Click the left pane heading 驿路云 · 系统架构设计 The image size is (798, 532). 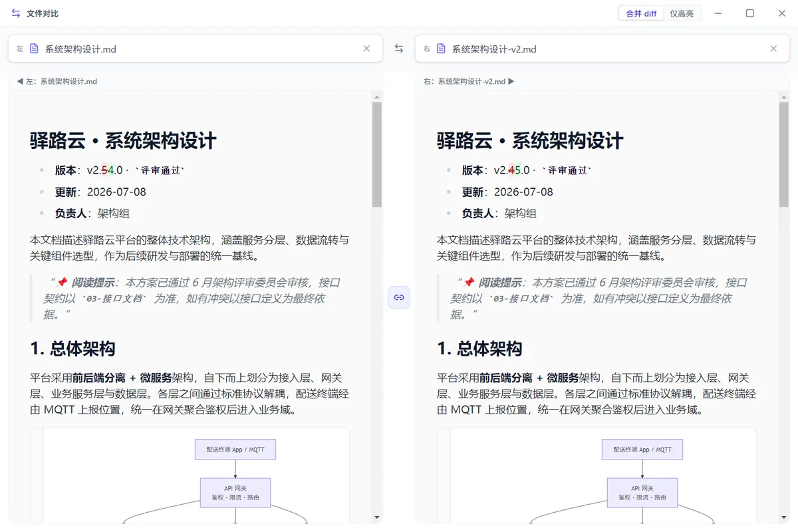click(123, 141)
